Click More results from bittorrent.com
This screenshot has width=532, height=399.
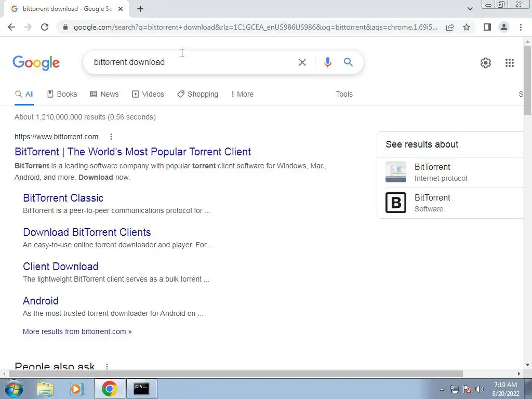point(77,331)
